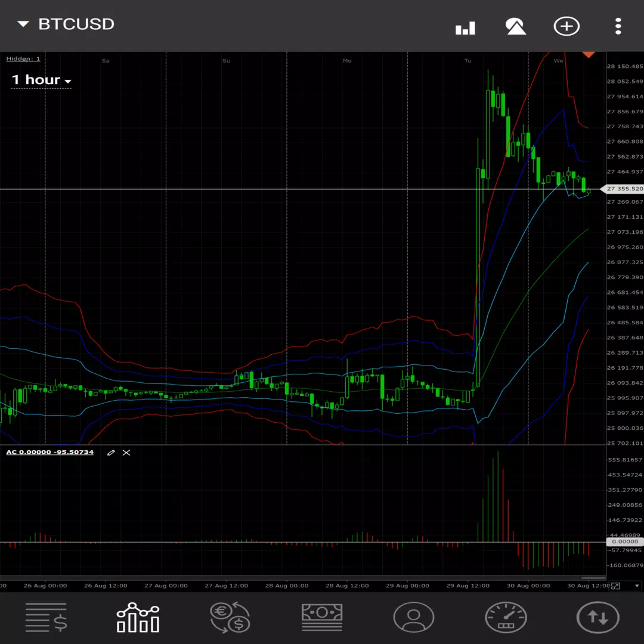Open the banknote funds icon
Screen dimensions: 644x644
point(322,617)
